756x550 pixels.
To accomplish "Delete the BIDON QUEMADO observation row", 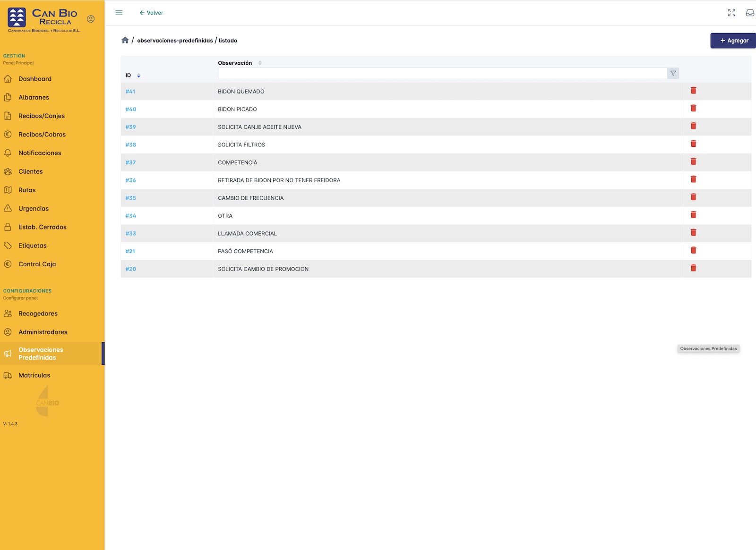I will [x=693, y=91].
